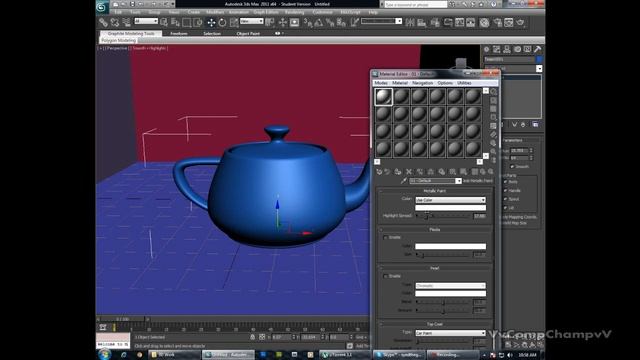Image resolution: width=640 pixels, height=360 pixels.
Task: Click the Unlink Selection toolbar icon
Action: point(115,22)
